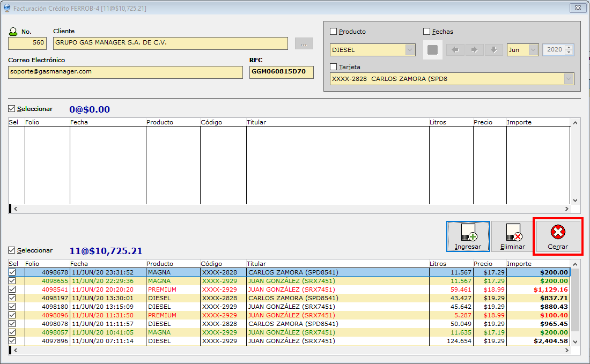The image size is (590, 364).
Task: Open client search with the ellipsis button
Action: pyautogui.click(x=304, y=44)
